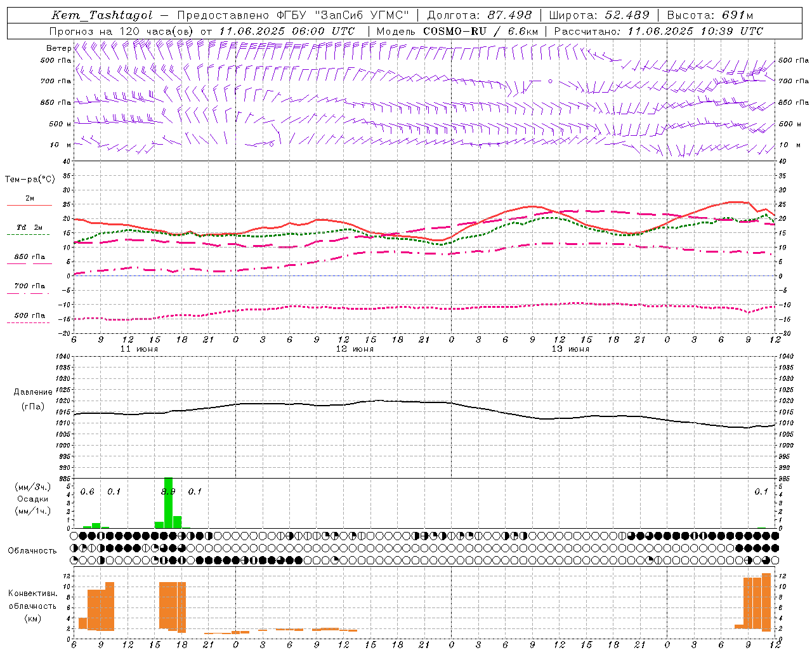Click the '10 м' wind level label on left
This screenshot has height=650, width=812.
tap(60, 145)
